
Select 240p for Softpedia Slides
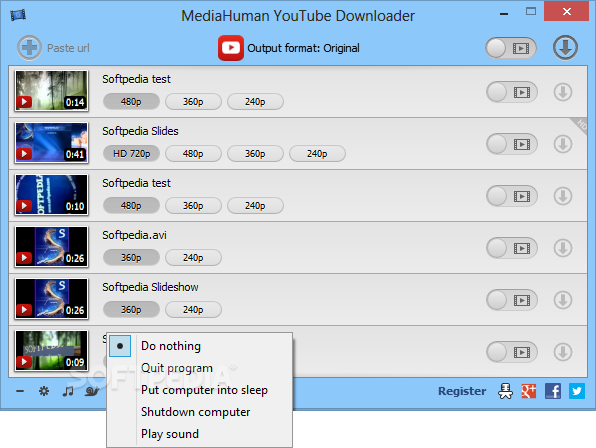coord(317,154)
